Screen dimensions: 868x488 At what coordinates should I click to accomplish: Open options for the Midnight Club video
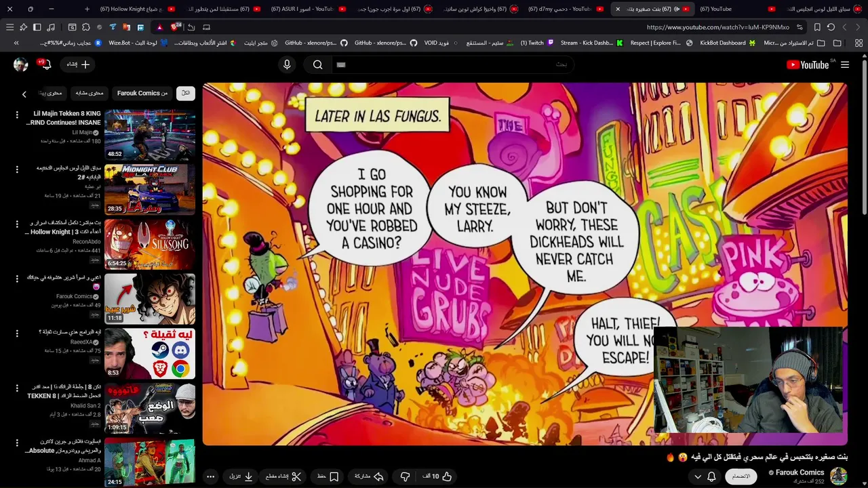click(17, 169)
